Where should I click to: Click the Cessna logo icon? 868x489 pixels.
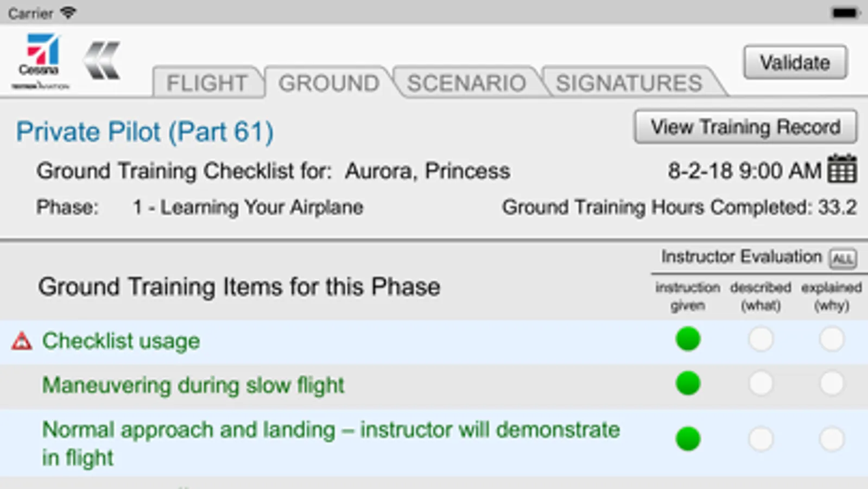click(40, 61)
